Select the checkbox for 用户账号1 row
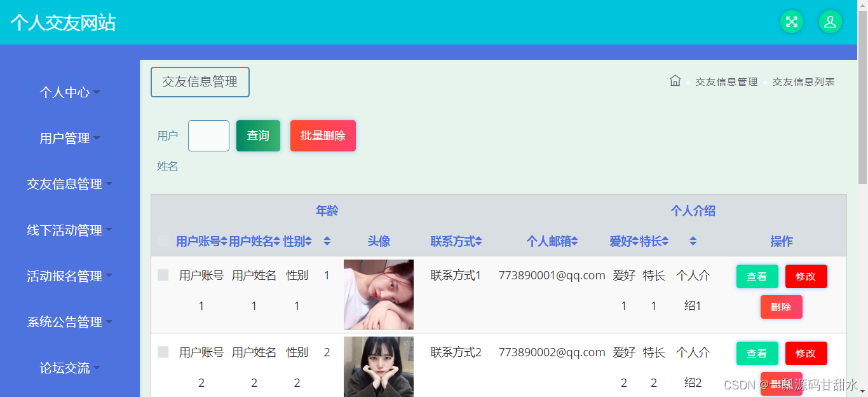The width and height of the screenshot is (868, 397). [x=164, y=275]
